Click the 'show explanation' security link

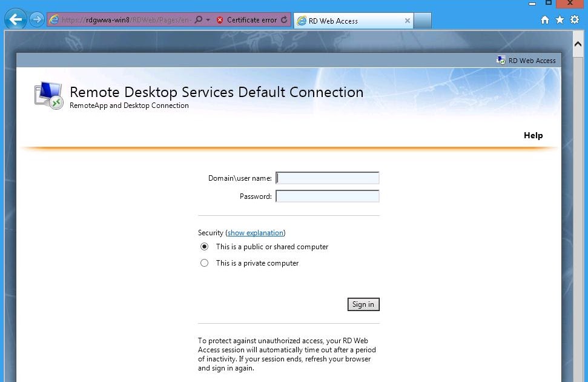[255, 232]
